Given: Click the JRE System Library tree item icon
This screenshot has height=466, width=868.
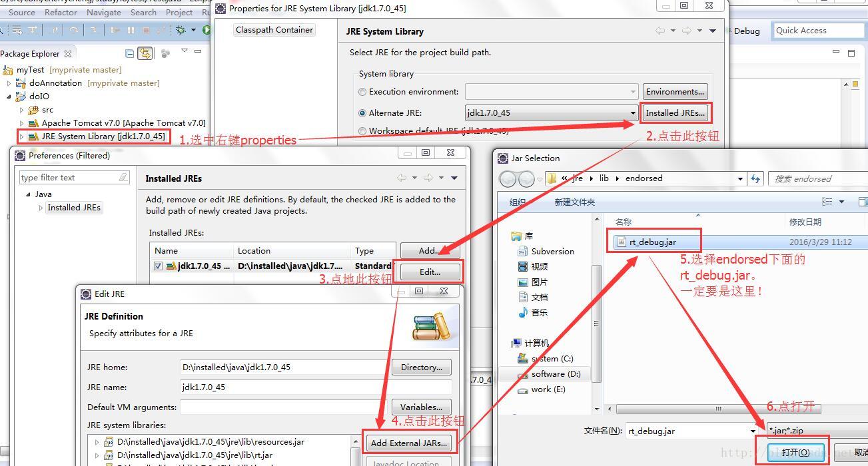Looking at the screenshot, I should [x=33, y=136].
